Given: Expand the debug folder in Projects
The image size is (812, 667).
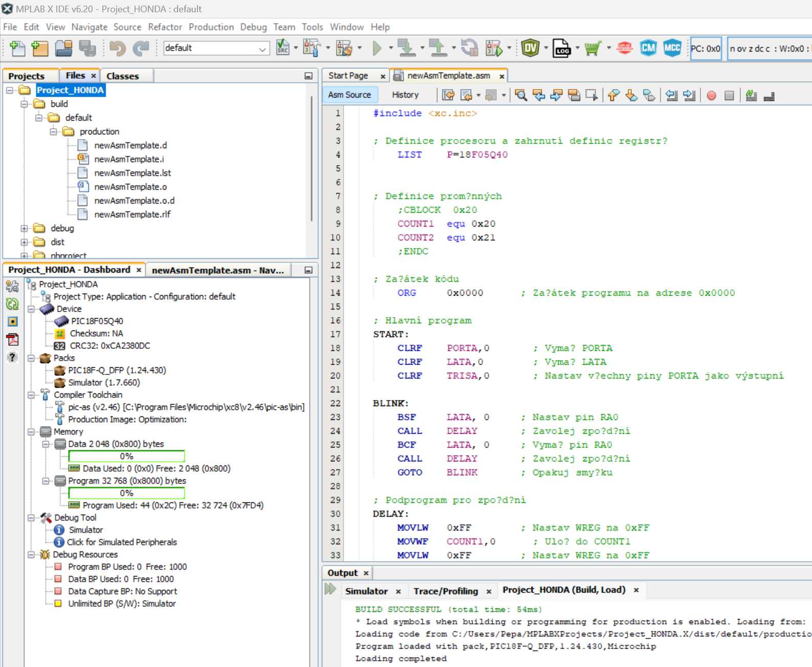Looking at the screenshot, I should click(x=24, y=228).
